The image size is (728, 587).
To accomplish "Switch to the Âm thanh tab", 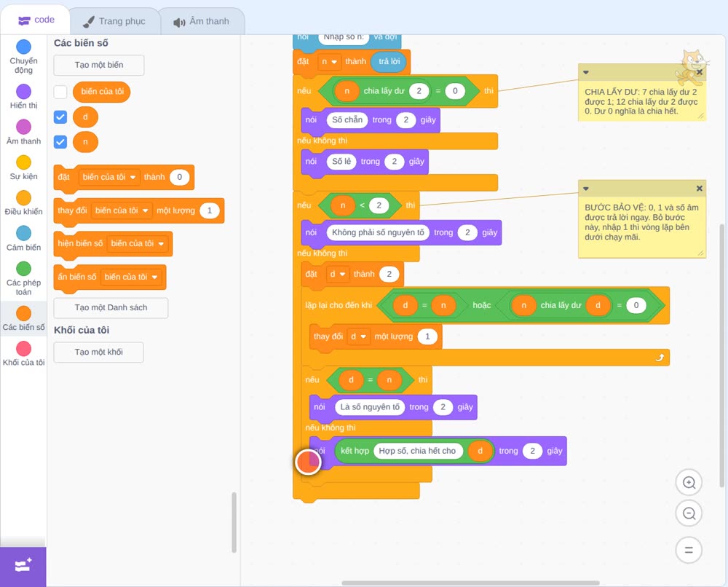I will point(202,21).
